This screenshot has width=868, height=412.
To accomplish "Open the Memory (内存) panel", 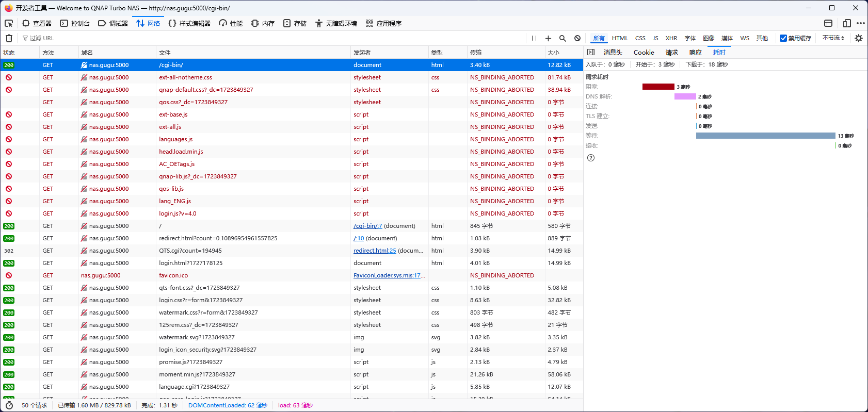I will tap(263, 23).
